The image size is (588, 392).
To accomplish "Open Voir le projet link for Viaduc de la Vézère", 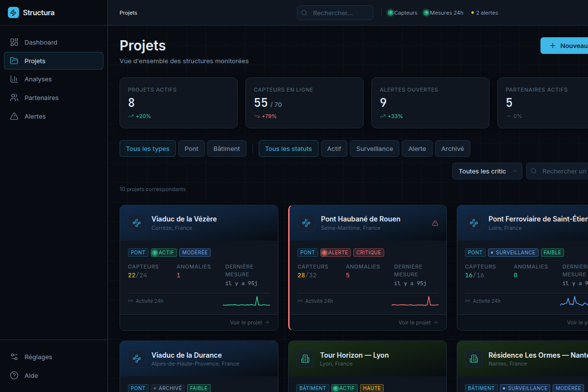I will 250,322.
